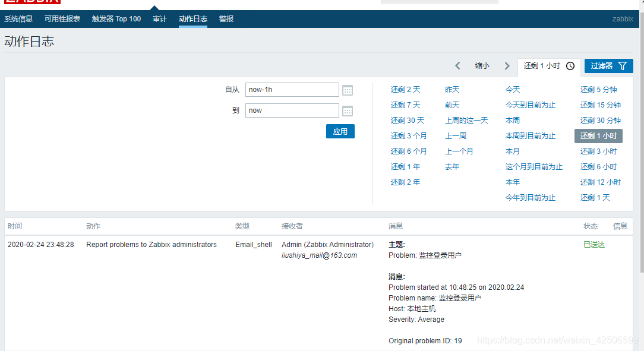Set range to 还剩 1 天
This screenshot has height=351, width=644.
coord(595,197)
